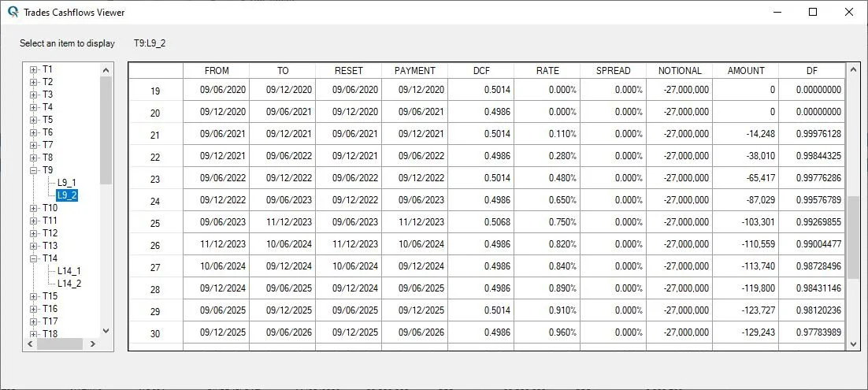Select row header 19

coord(155,90)
